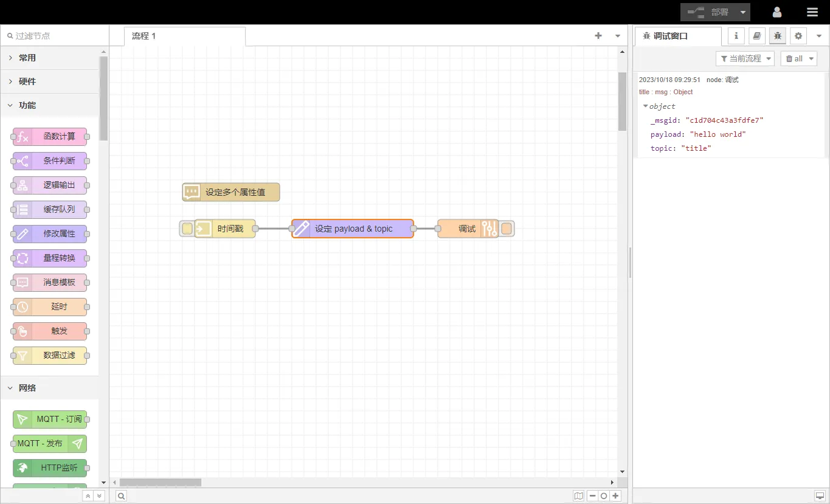Trigger the 时间戳 inject node button
This screenshot has height=504, width=830.
click(187, 229)
